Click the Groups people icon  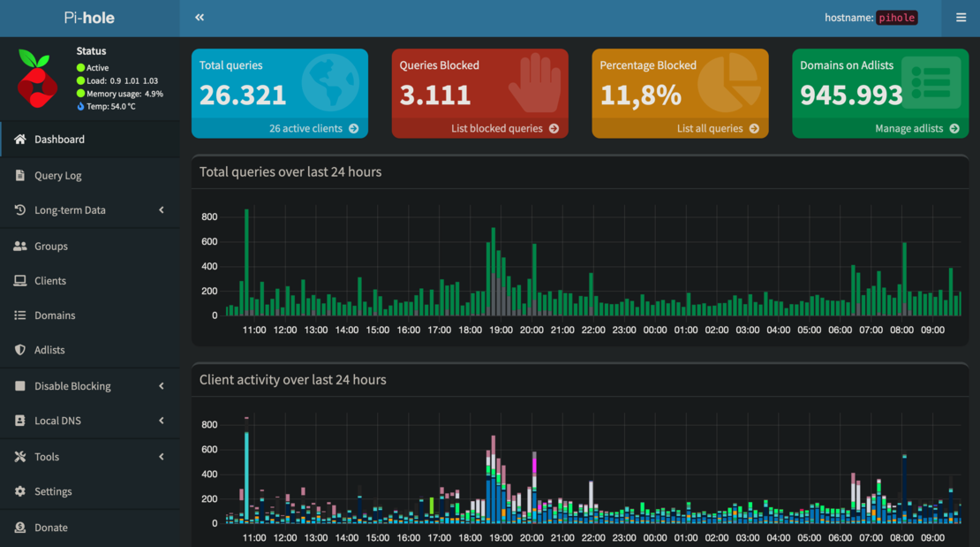click(x=19, y=246)
